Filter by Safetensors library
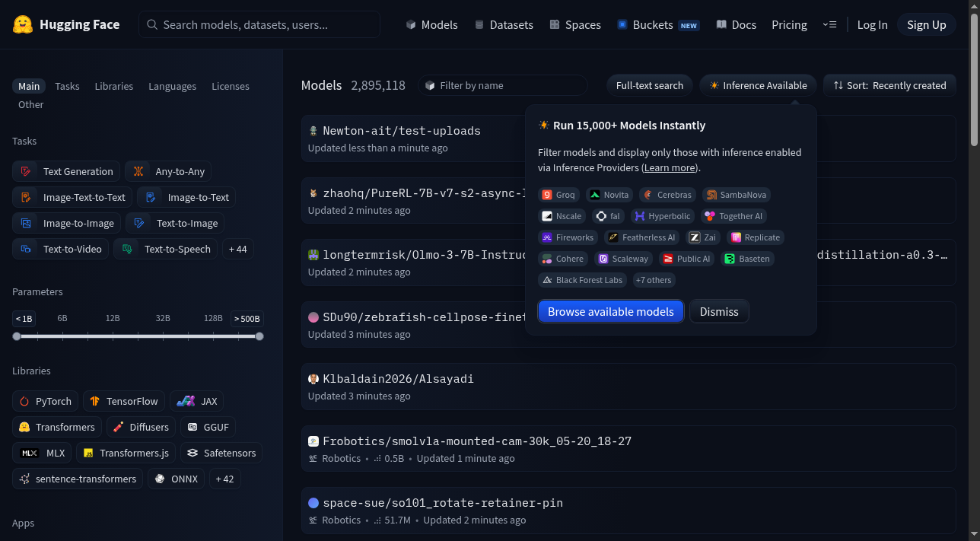 (221, 453)
